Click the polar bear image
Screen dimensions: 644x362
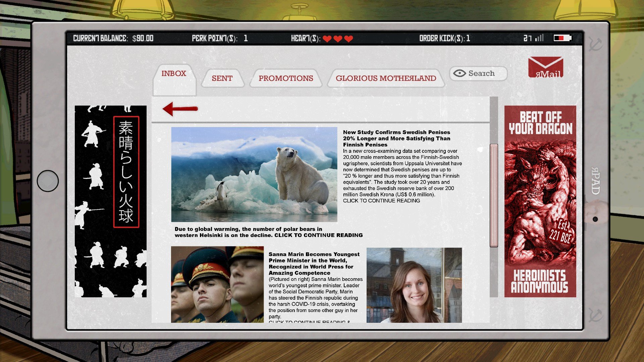point(254,174)
